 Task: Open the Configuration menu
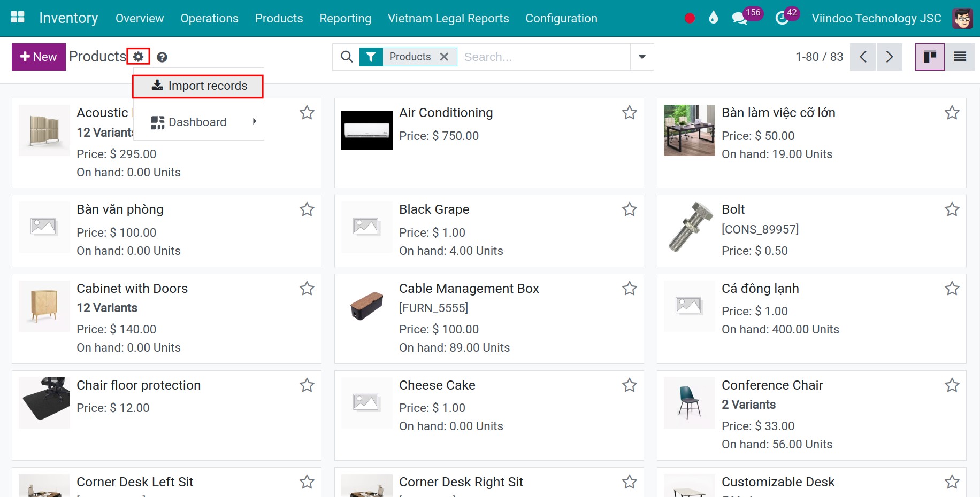561,18
